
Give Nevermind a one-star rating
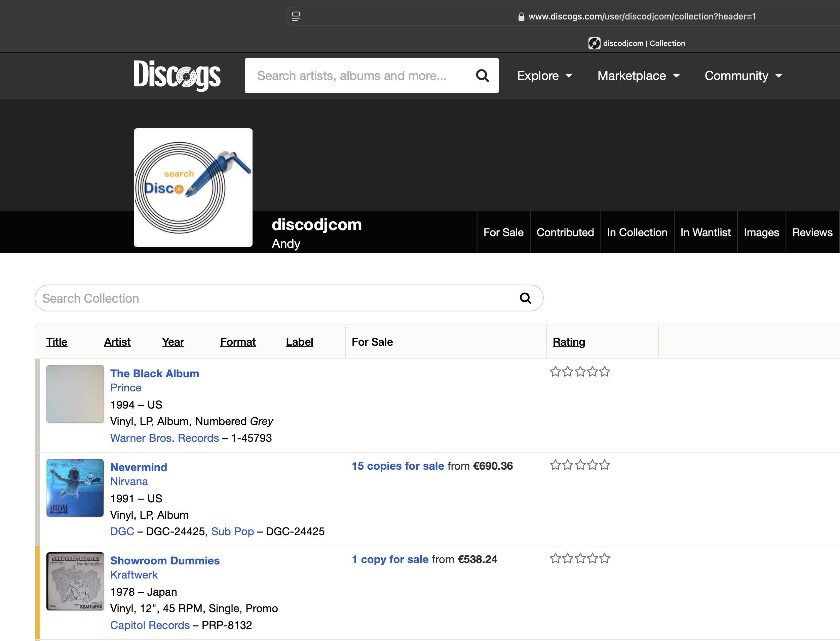click(x=555, y=465)
